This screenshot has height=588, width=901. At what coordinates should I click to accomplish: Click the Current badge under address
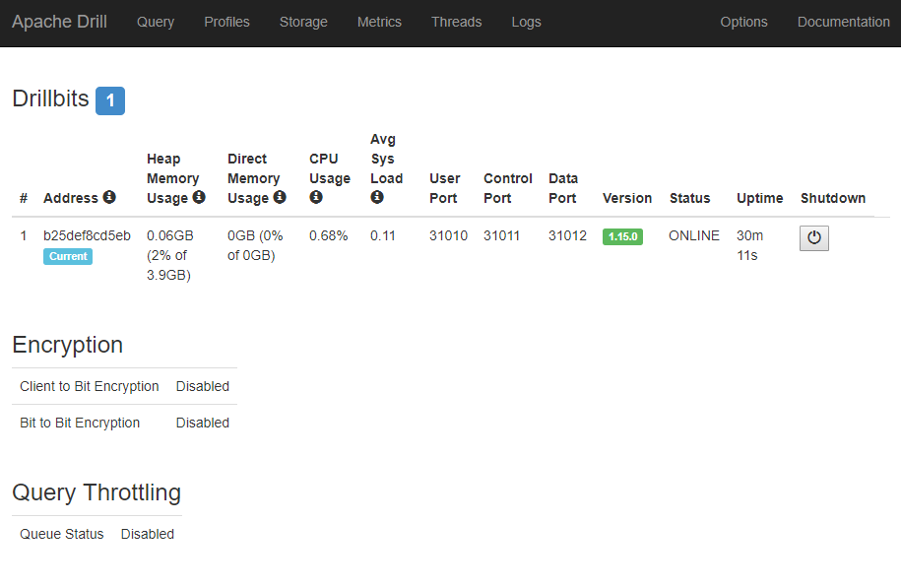68,256
